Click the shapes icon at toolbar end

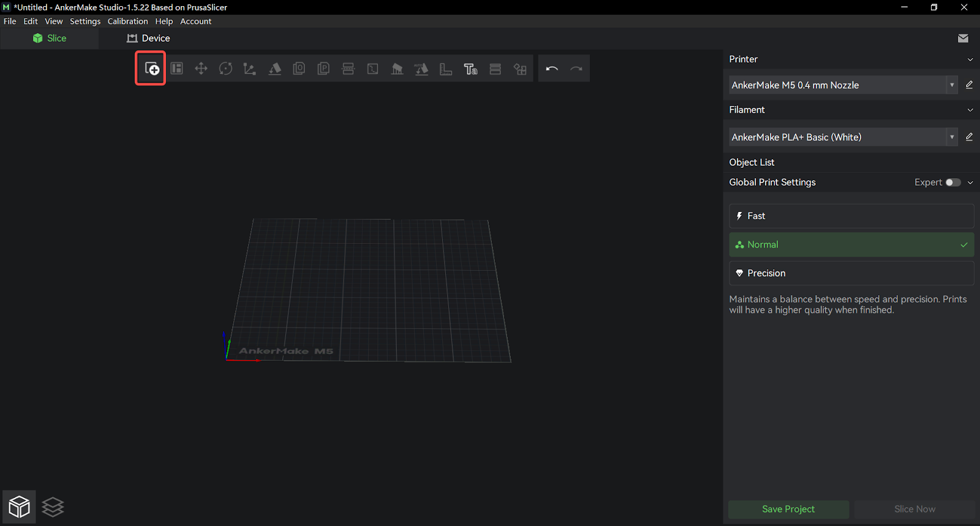pos(520,69)
